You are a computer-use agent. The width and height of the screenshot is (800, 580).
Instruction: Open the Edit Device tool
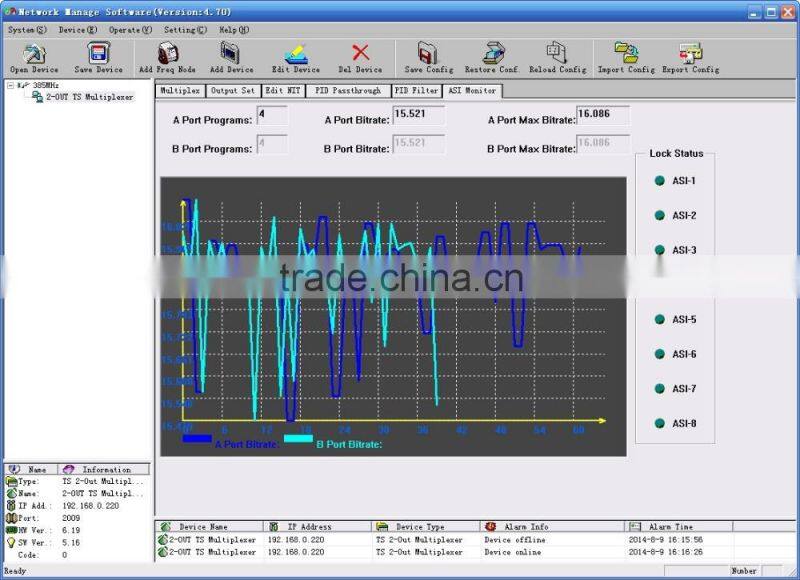(x=294, y=57)
